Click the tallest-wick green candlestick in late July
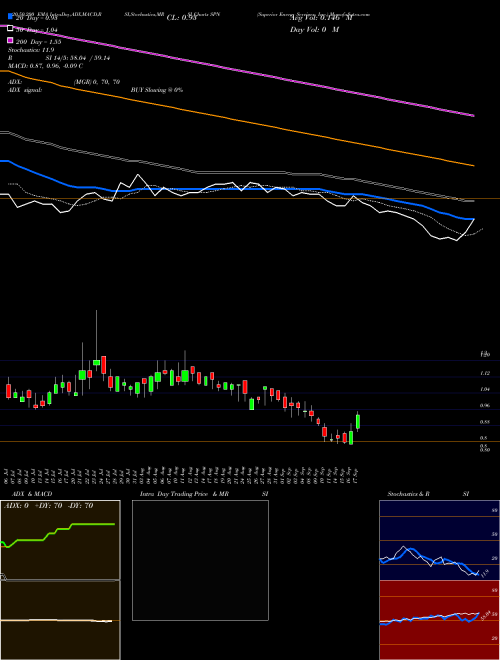Screen dimensions: 500x660 tap(96, 362)
